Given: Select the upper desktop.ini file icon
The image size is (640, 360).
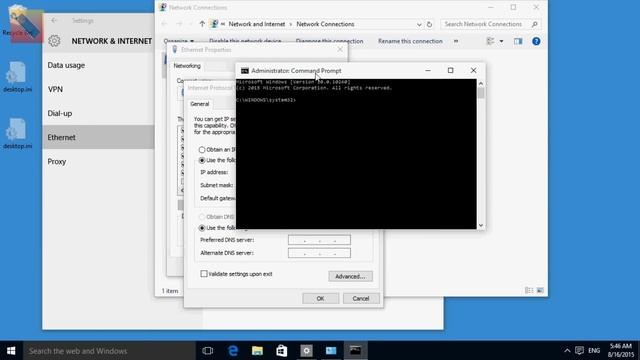Looking at the screenshot, I should click(x=17, y=77).
